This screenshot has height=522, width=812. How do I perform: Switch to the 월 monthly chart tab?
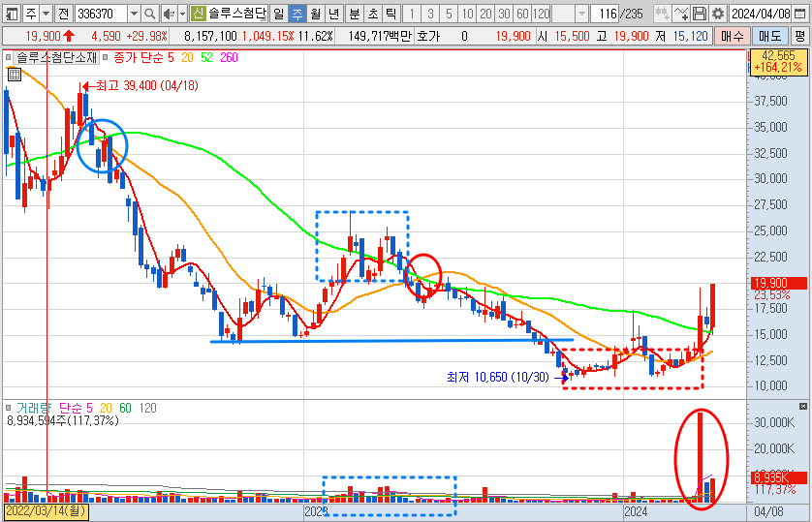pyautogui.click(x=315, y=14)
